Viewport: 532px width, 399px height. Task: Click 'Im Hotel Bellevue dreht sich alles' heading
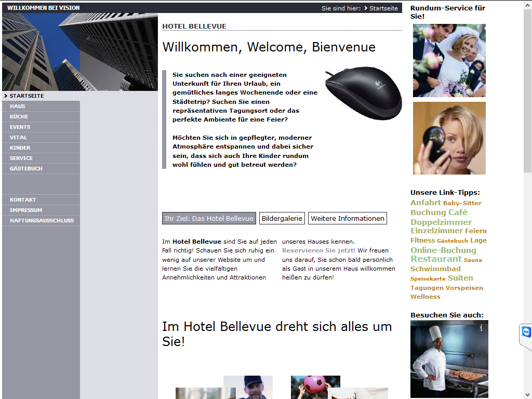pyautogui.click(x=277, y=334)
